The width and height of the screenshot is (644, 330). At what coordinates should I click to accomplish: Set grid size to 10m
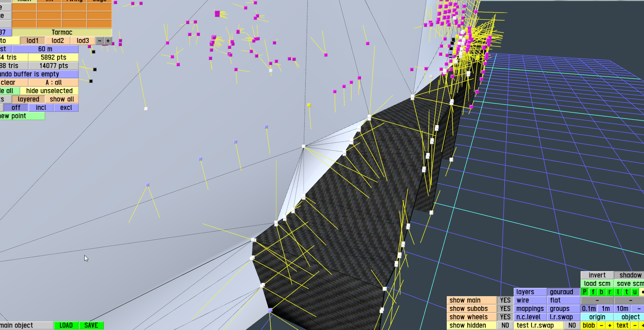622,309
